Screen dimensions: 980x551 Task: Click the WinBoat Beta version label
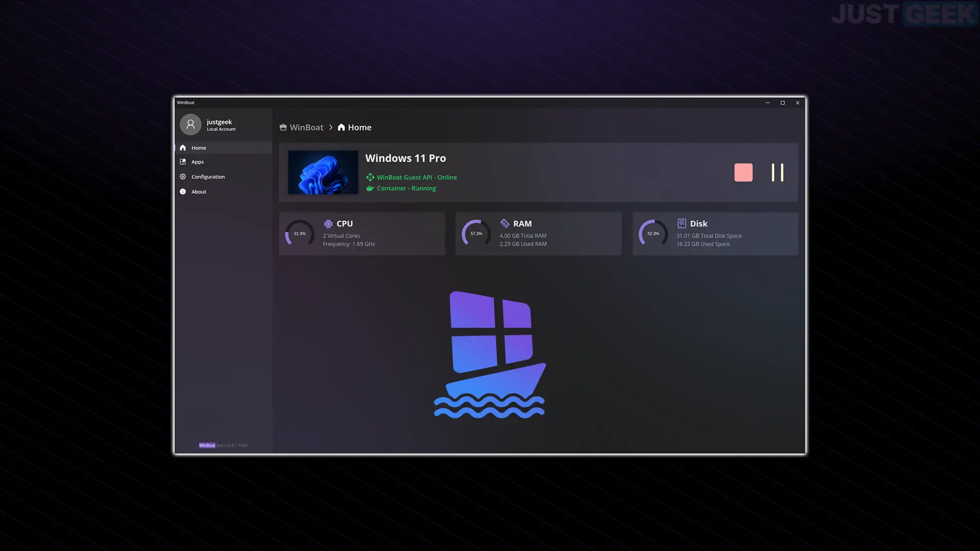[x=223, y=445]
